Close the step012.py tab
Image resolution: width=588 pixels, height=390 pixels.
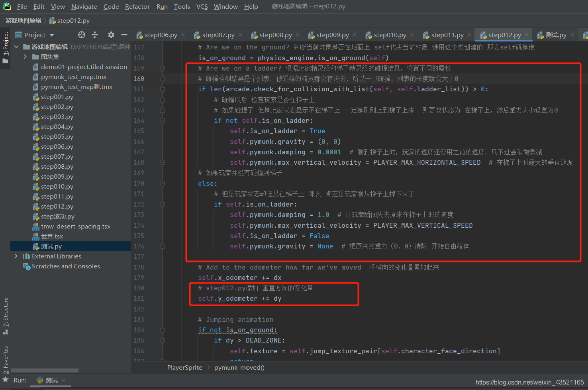click(x=527, y=35)
